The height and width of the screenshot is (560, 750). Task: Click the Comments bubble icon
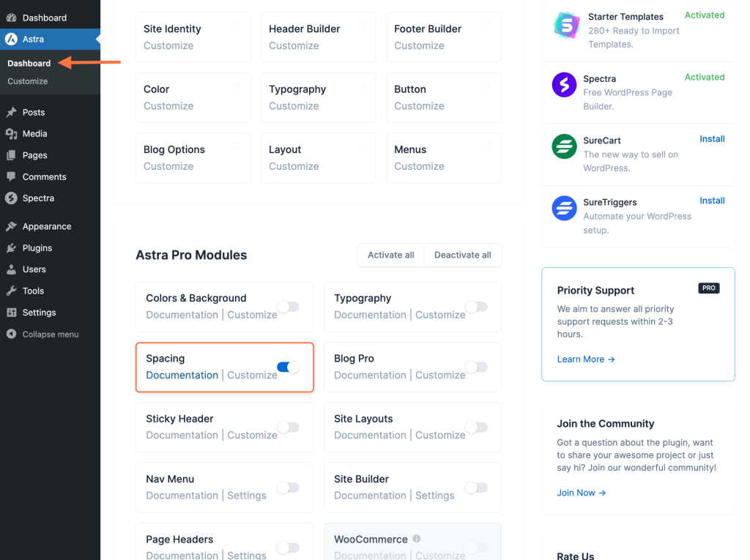click(x=12, y=176)
